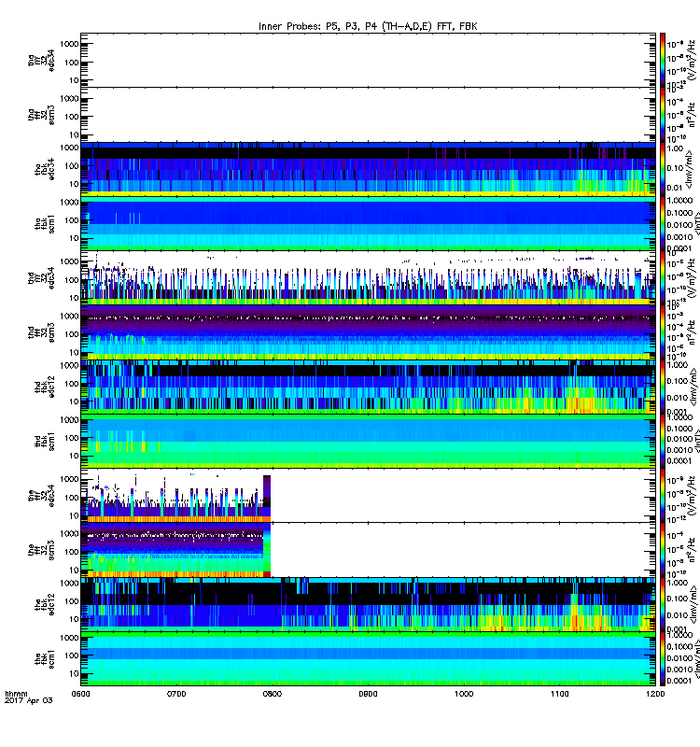Click the 'tha fff 32 scm3' panel label

click(x=41, y=115)
